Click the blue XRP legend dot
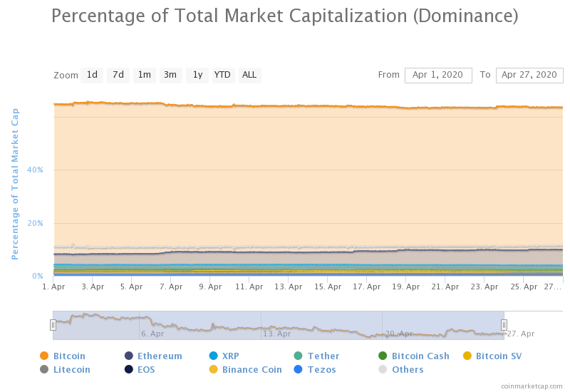 [x=214, y=356]
